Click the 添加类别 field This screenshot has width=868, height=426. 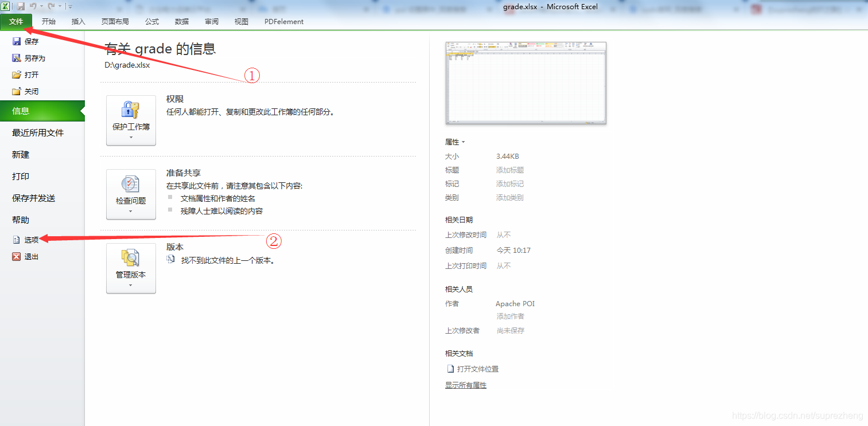pyautogui.click(x=510, y=198)
